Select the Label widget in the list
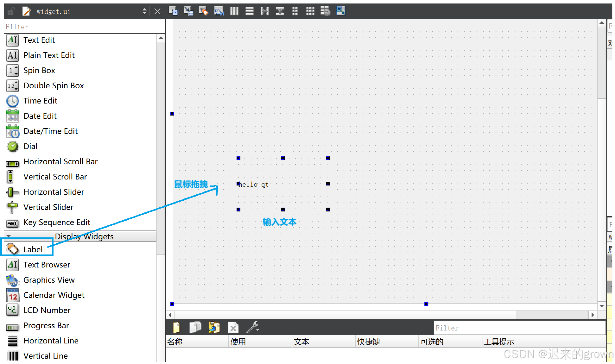This screenshot has height=364, width=615. pos(33,249)
